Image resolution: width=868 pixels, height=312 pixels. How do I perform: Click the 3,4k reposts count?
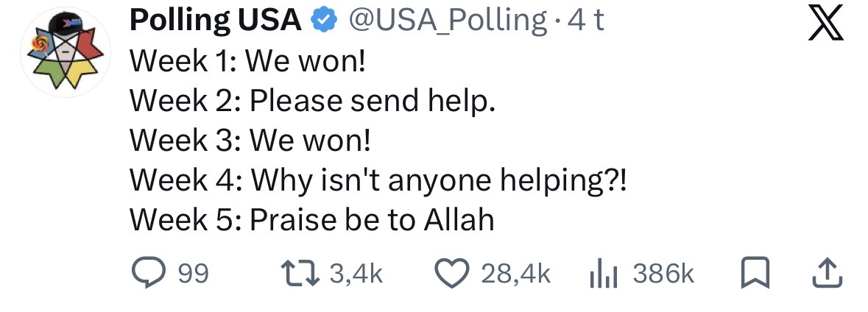[356, 274]
